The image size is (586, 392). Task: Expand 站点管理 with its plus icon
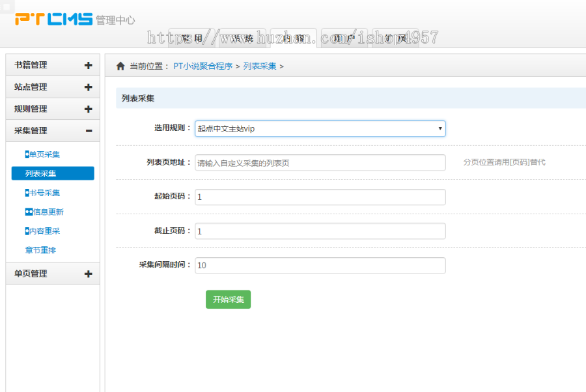tap(88, 87)
